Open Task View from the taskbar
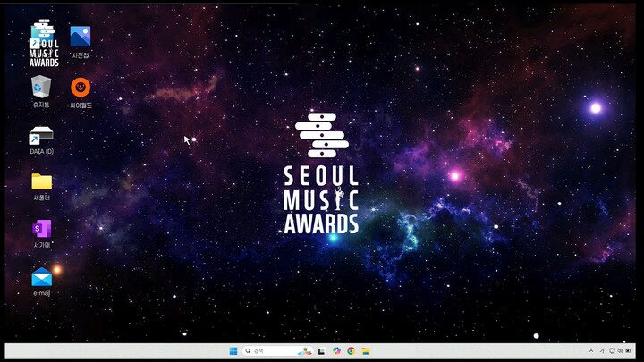This screenshot has width=644, height=362. point(321,351)
